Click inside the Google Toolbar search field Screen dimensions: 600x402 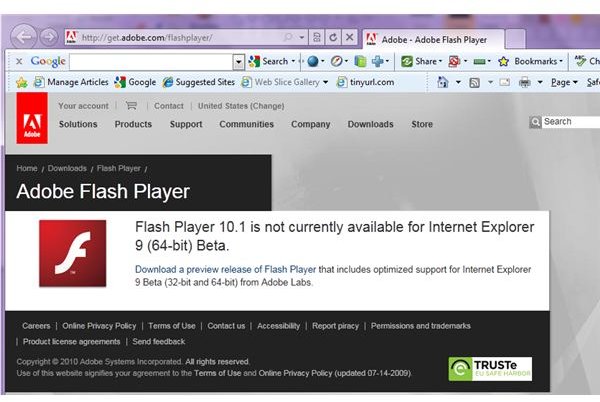152,62
